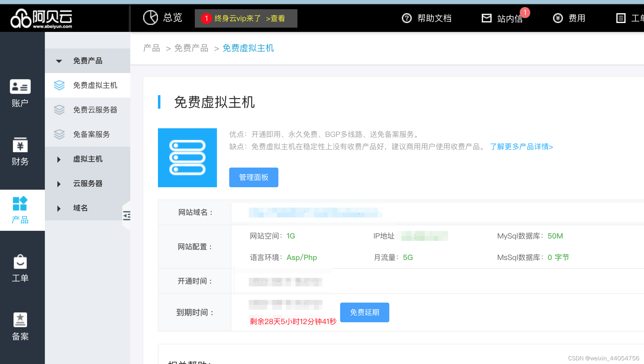Select the 产品 products sidebar icon
The width and height of the screenshot is (644, 364).
(20, 204)
